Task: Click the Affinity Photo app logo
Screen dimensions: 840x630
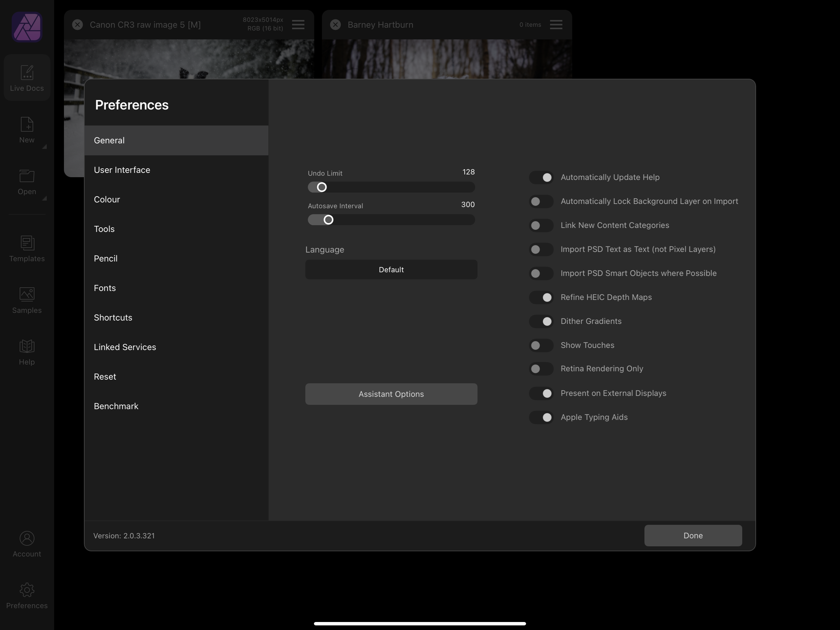Action: coord(26,26)
